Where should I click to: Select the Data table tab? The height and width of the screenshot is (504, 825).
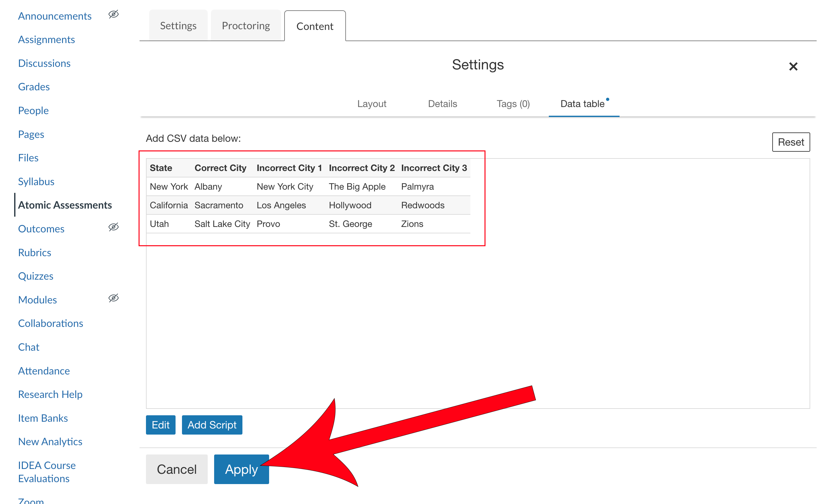583,104
